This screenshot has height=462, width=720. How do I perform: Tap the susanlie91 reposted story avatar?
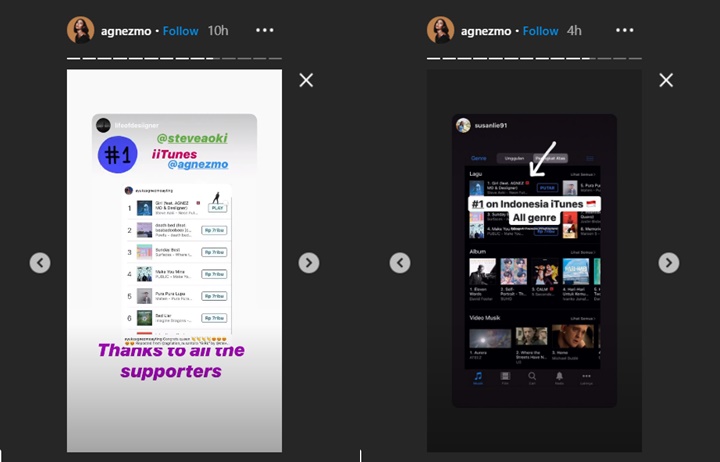tap(463, 126)
